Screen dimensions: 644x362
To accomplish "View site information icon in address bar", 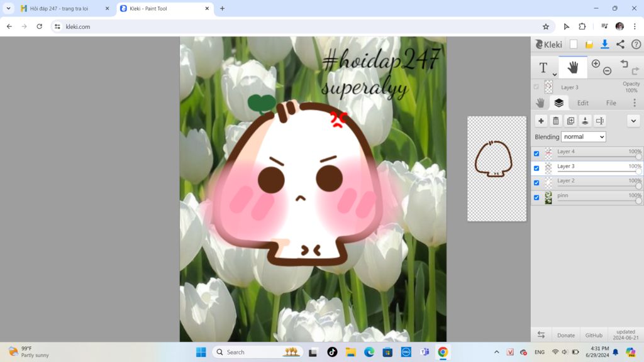I will [57, 26].
